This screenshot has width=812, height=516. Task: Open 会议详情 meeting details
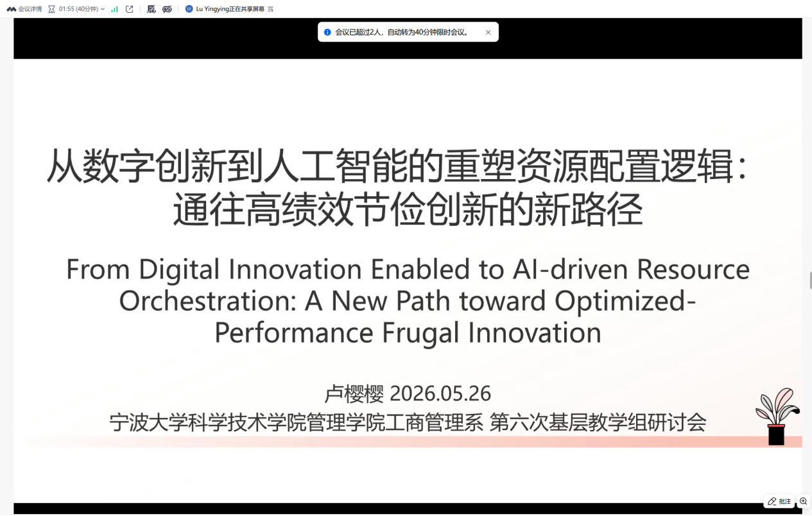(x=24, y=9)
